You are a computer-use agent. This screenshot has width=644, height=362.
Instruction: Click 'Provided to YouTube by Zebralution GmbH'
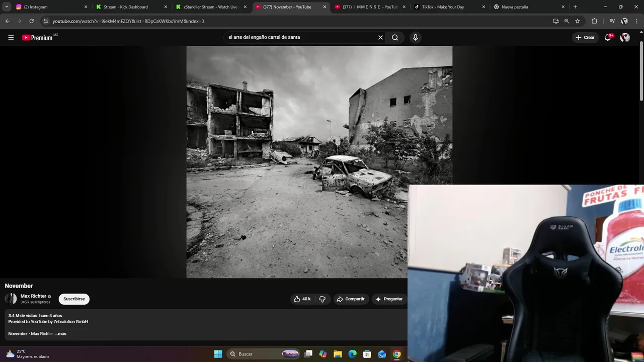48,322
